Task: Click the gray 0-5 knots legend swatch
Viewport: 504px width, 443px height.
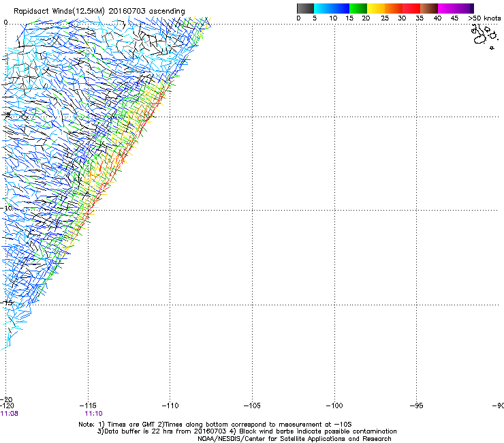Action: pos(305,8)
